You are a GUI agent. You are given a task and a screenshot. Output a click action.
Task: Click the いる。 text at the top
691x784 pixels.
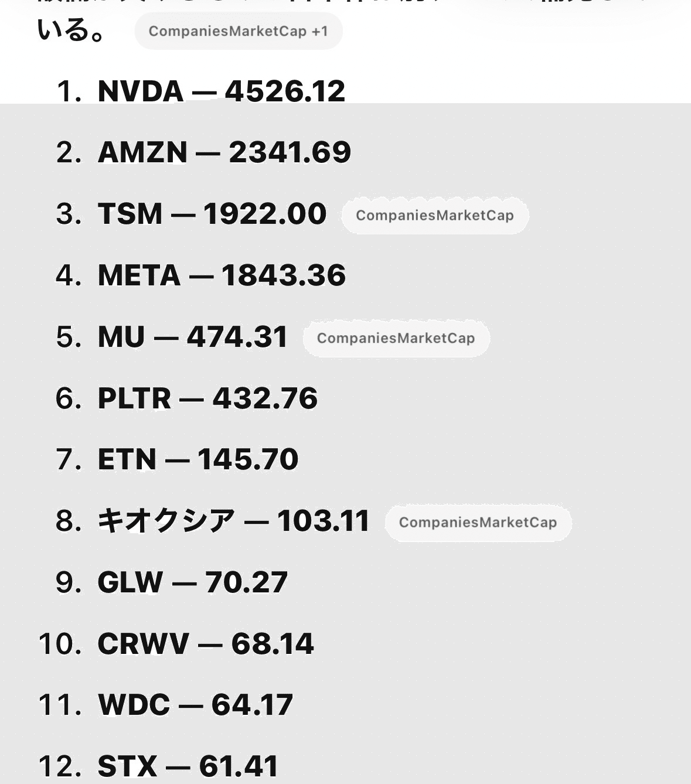pos(71,30)
